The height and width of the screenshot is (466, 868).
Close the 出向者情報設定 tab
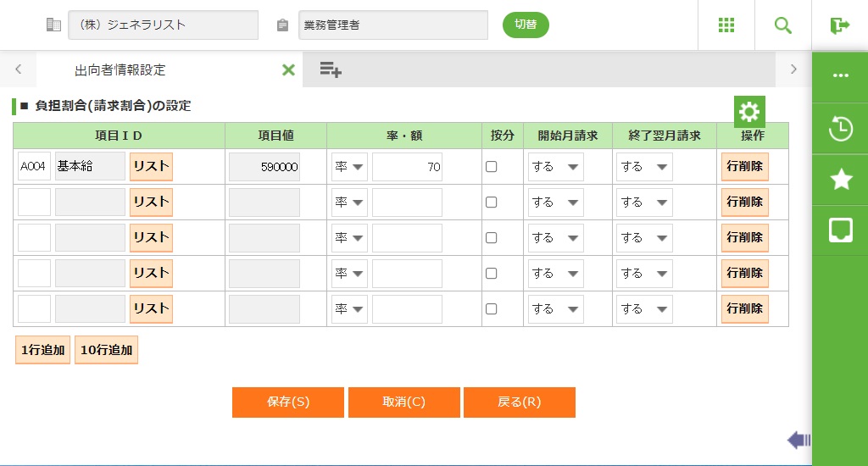click(288, 69)
